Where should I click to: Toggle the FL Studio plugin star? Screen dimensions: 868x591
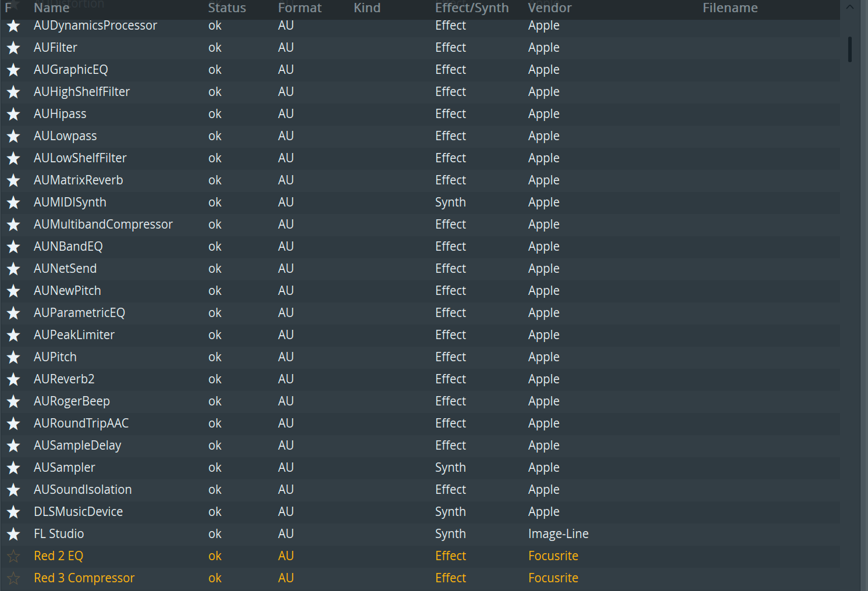(x=13, y=535)
